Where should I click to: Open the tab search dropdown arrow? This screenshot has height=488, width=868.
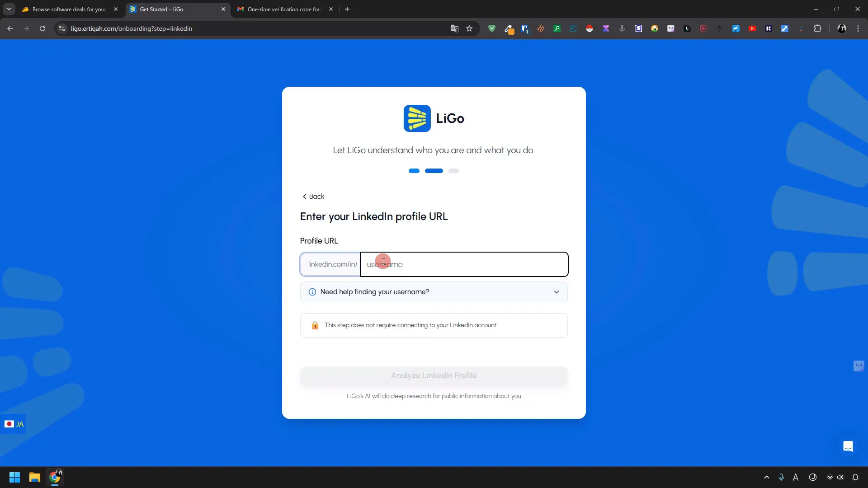pos(9,9)
